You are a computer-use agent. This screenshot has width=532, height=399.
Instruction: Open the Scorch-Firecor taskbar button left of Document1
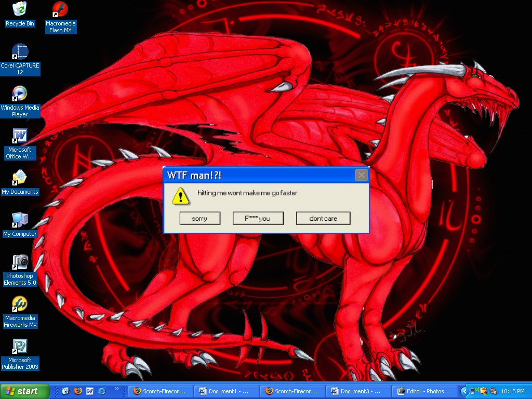pyautogui.click(x=161, y=391)
